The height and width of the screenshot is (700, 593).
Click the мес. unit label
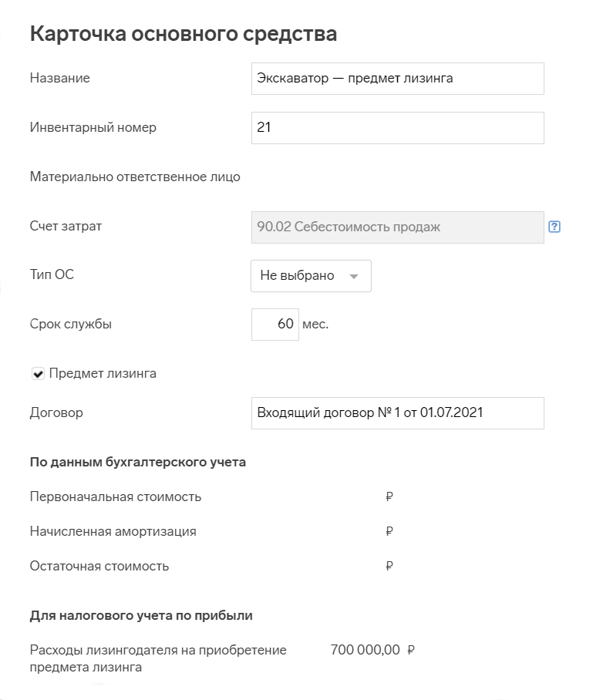[x=315, y=325]
